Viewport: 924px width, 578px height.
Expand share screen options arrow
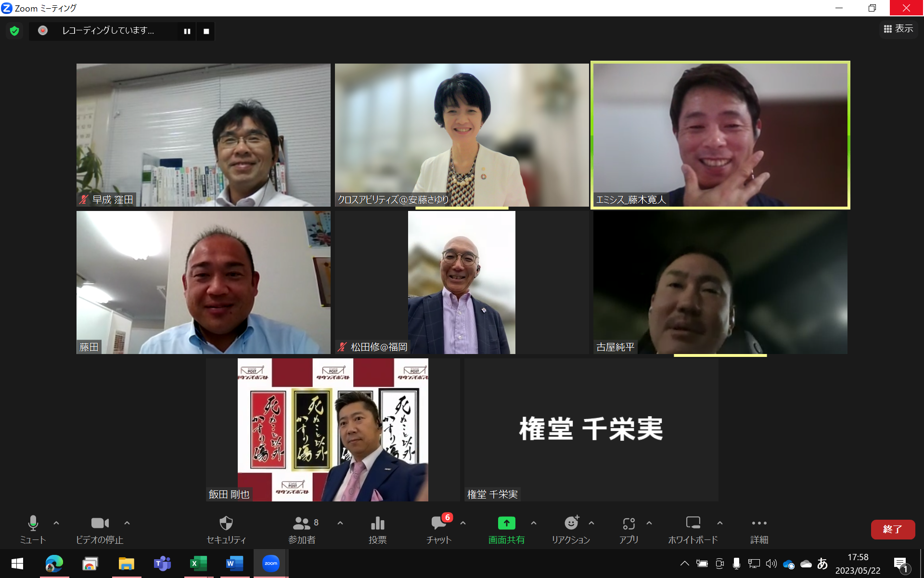[534, 523]
